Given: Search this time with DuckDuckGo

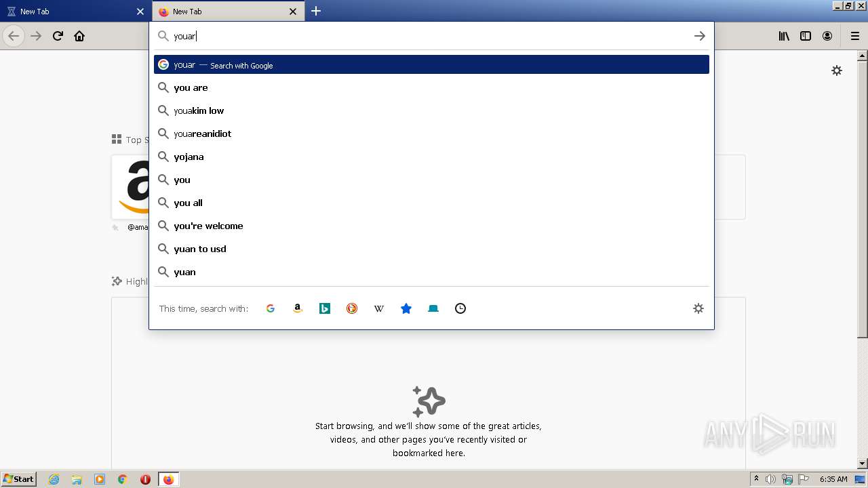Looking at the screenshot, I should click(352, 308).
